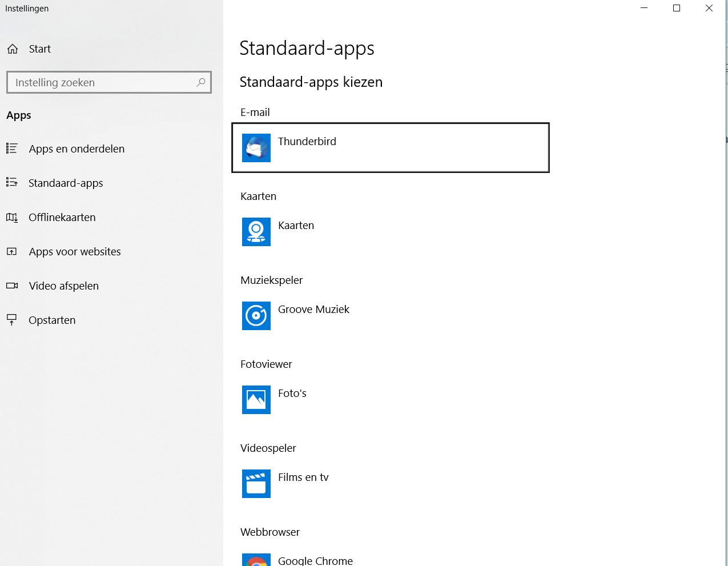The height and width of the screenshot is (566, 728).
Task: Open the Opstarten settings page
Action: [52, 320]
